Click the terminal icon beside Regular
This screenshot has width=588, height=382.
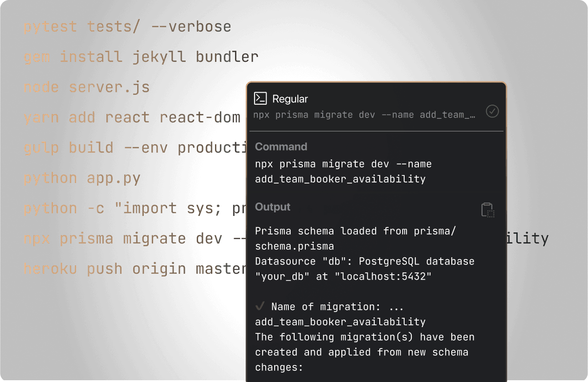pyautogui.click(x=260, y=98)
